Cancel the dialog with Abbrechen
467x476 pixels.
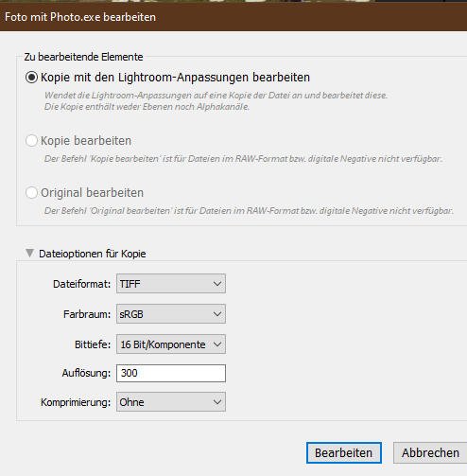pyautogui.click(x=430, y=453)
